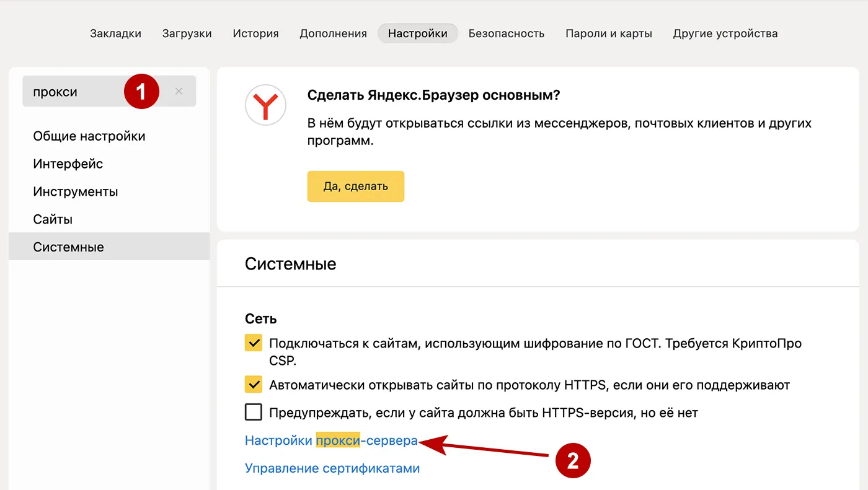868x490 pixels.
Task: Open Настройки прокси-сервера
Action: 330,440
